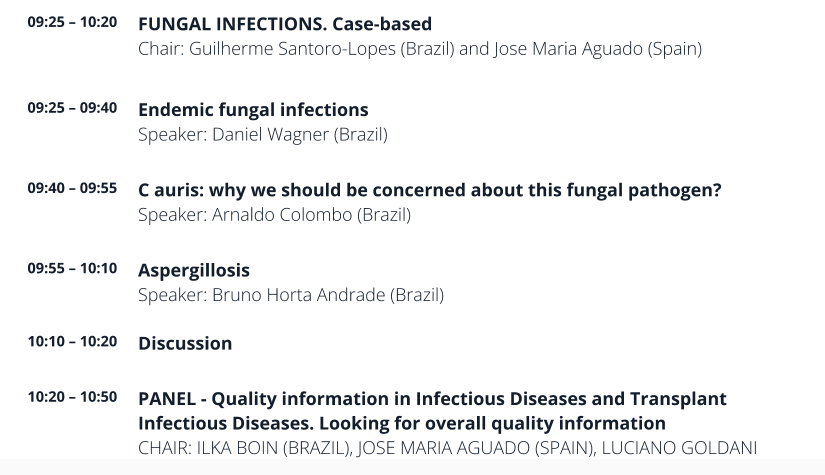Viewport: 825px width, 475px height.
Task: Select the 09:40 – 09:55 time slot
Action: point(72,188)
